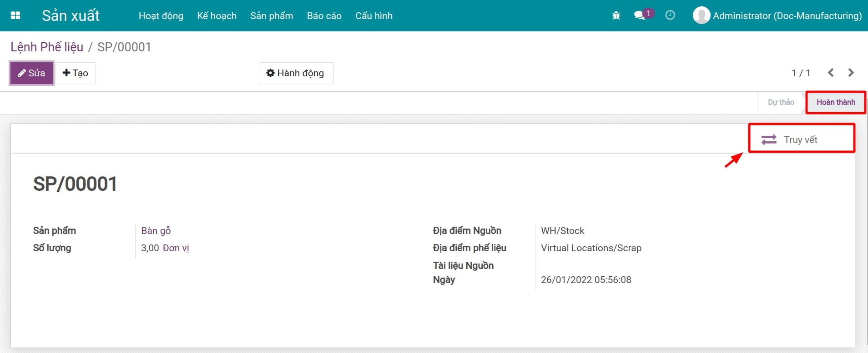Click the debug bug icon
Image resolution: width=868 pixels, height=353 pixels.
coord(616,16)
